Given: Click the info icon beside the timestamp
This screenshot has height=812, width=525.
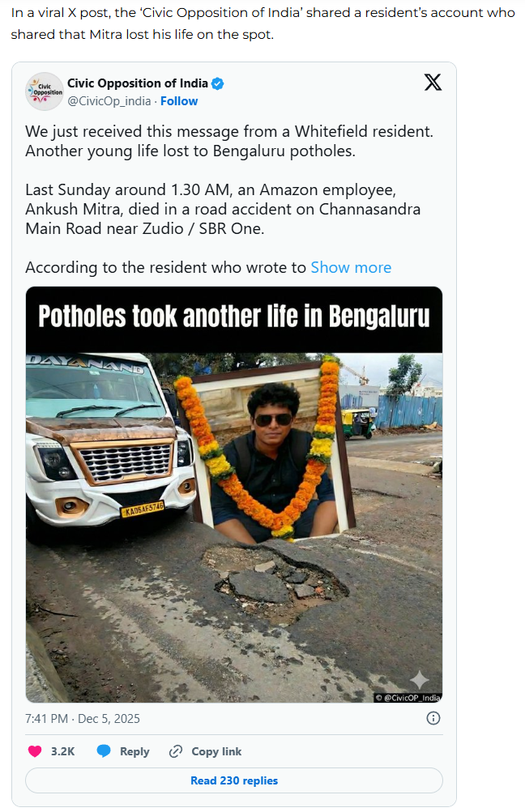Looking at the screenshot, I should click(x=433, y=718).
